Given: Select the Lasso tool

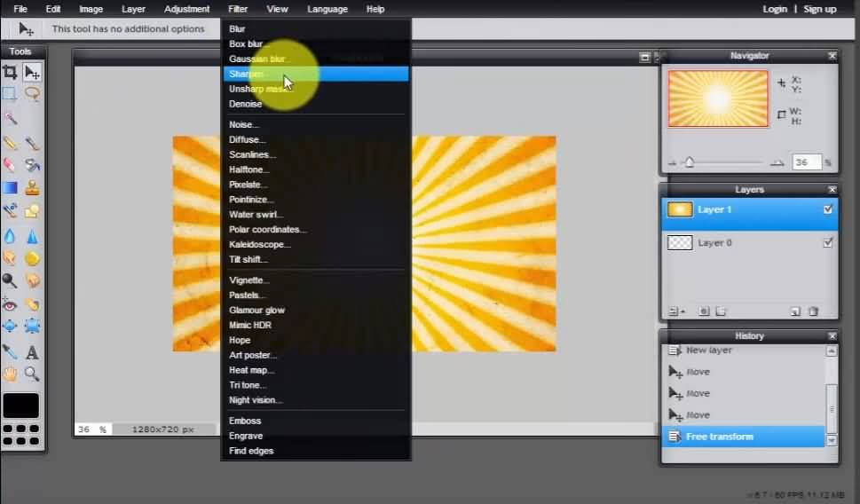Looking at the screenshot, I should click(x=32, y=94).
